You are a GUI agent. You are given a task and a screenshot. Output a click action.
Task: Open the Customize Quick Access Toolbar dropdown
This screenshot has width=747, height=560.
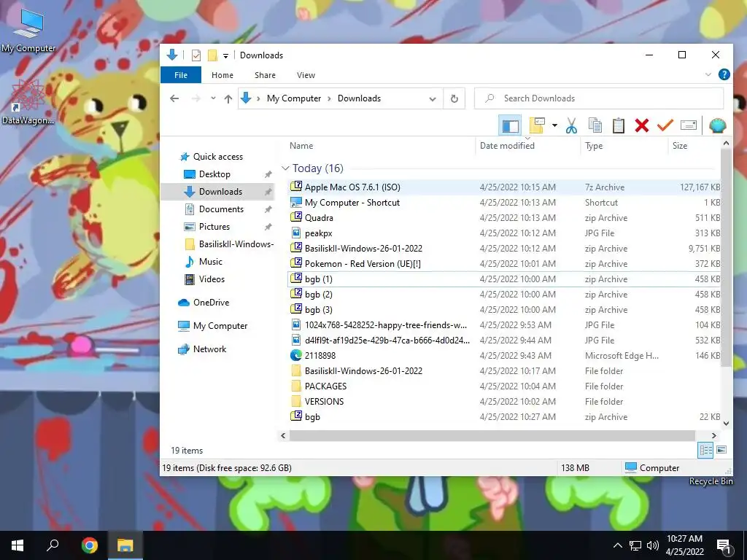point(226,55)
